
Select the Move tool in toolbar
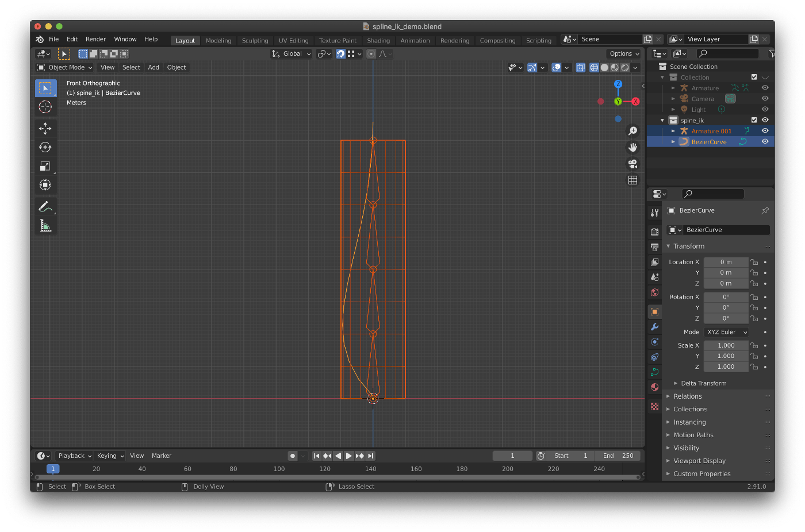(x=45, y=128)
